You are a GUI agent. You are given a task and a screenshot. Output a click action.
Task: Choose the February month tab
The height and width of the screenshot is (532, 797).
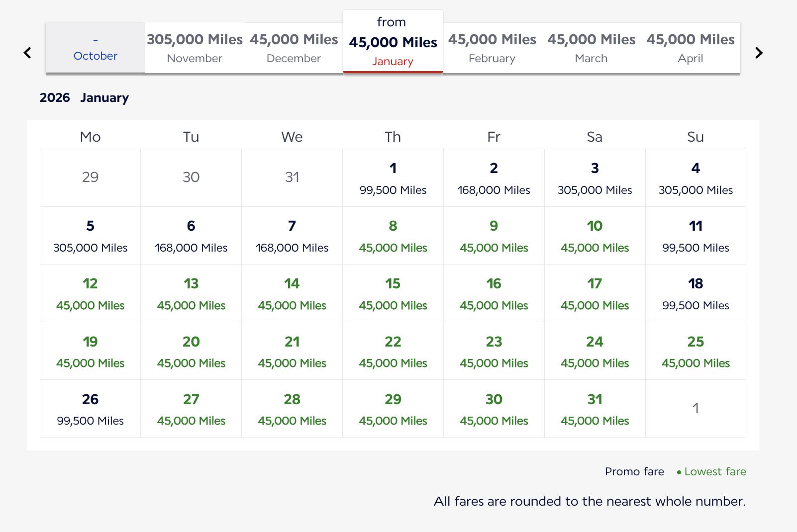(492, 48)
